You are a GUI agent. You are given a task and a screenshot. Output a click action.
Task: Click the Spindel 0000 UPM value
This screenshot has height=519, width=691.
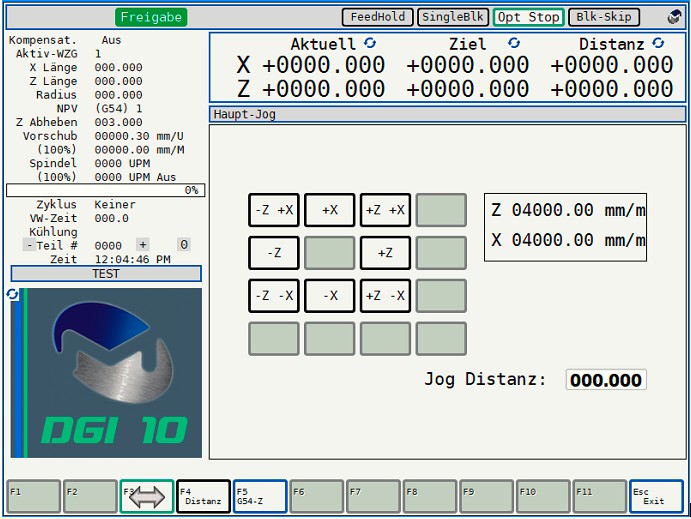tap(122, 163)
